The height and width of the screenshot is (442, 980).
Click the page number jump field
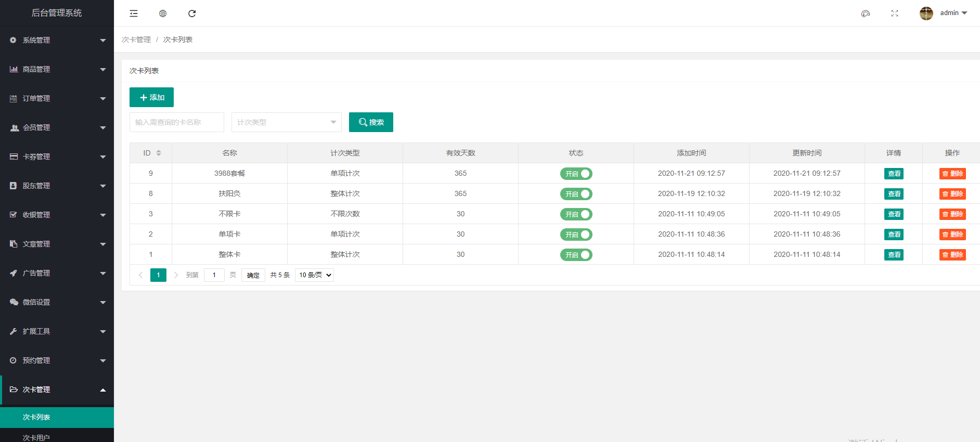214,275
